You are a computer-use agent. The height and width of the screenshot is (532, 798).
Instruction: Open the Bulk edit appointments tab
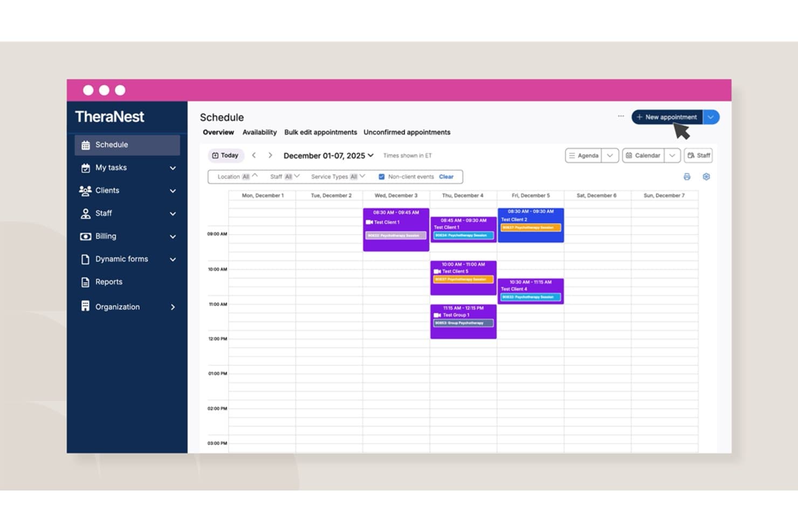321,133
